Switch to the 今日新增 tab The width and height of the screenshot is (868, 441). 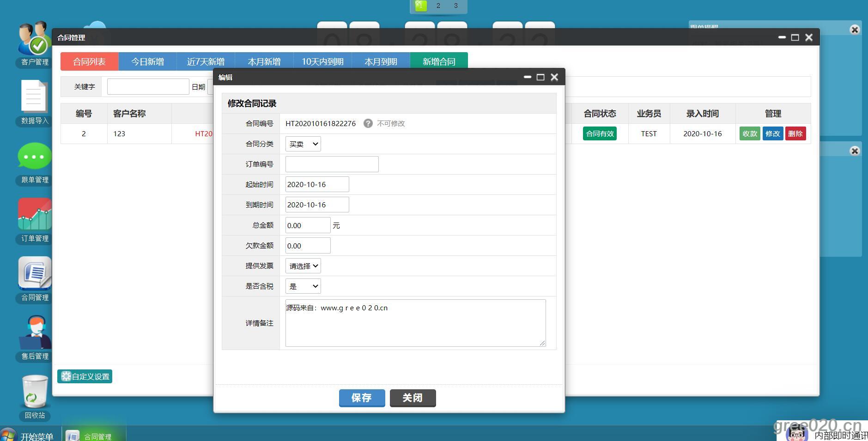coord(147,61)
